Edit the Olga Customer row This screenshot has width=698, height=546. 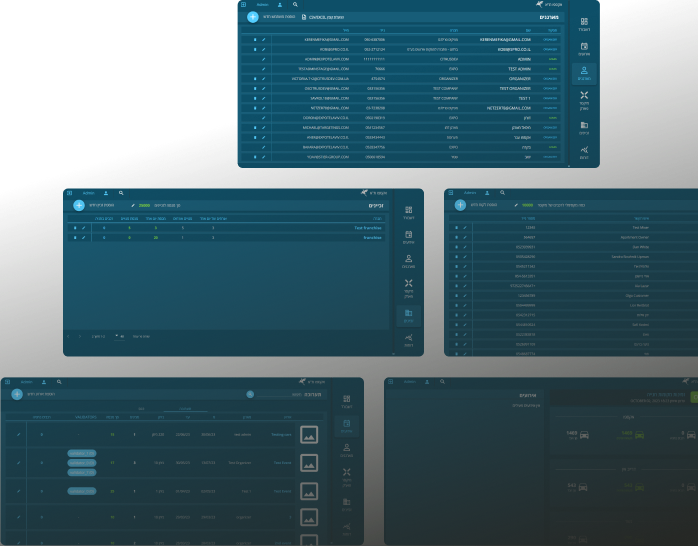[x=465, y=295]
